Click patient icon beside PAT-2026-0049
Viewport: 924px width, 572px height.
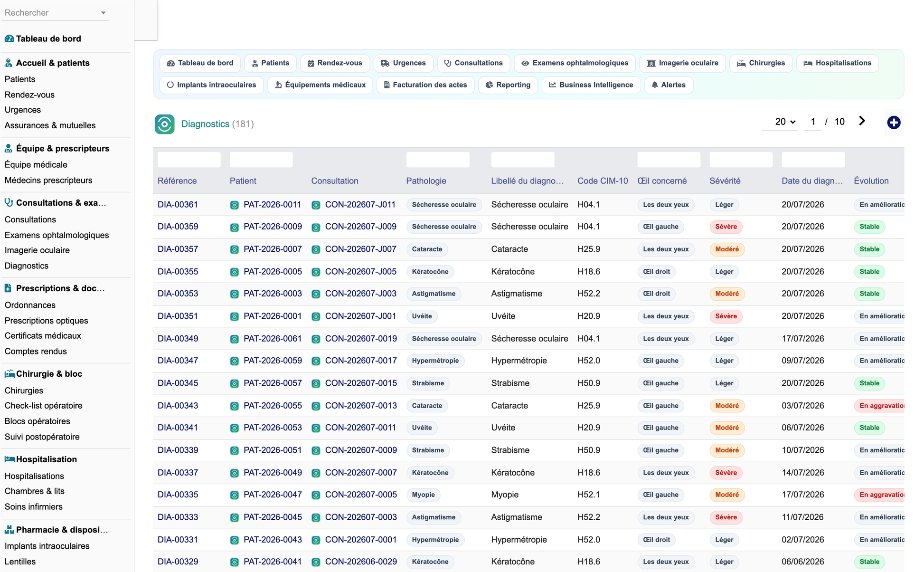point(235,473)
